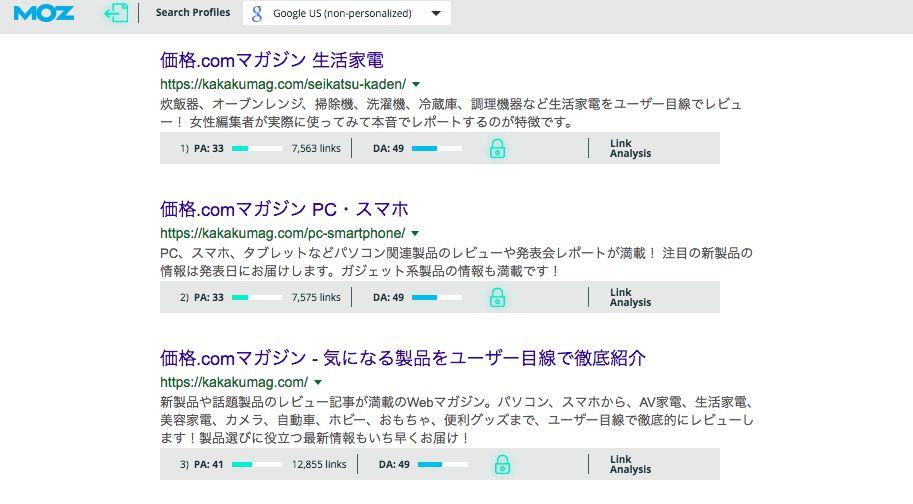The height and width of the screenshot is (504, 913).
Task: Click the description starting with PC、スマホ、タブレット
Action: (456, 262)
